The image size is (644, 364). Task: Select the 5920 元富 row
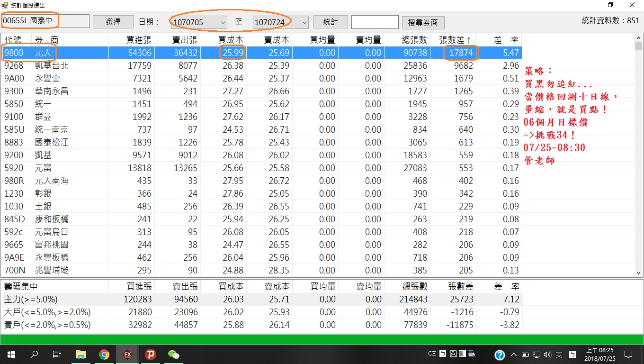click(261, 168)
